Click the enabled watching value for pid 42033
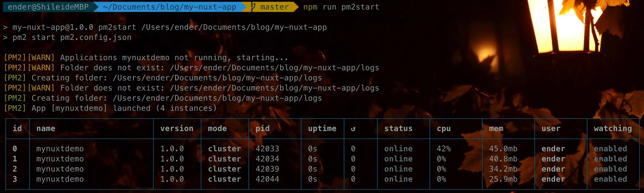The image size is (644, 193). [611, 149]
